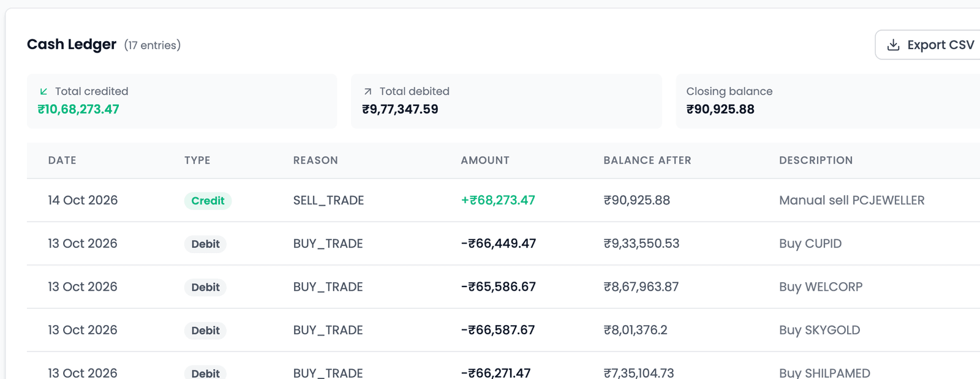Click the Debit badge in the Buy WELCORP row
Image resolution: width=980 pixels, height=379 pixels.
click(205, 288)
